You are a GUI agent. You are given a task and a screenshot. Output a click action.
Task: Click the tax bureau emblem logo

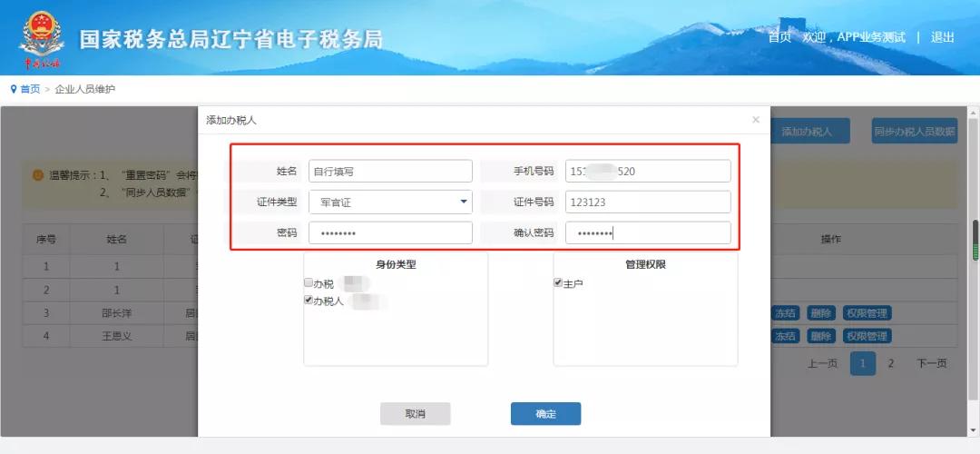click(41, 37)
